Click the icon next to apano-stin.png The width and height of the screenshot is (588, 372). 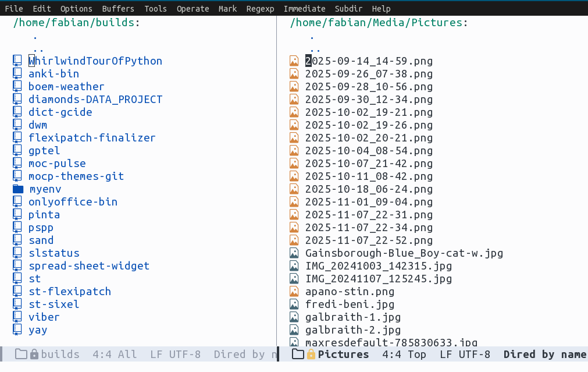[x=294, y=292]
